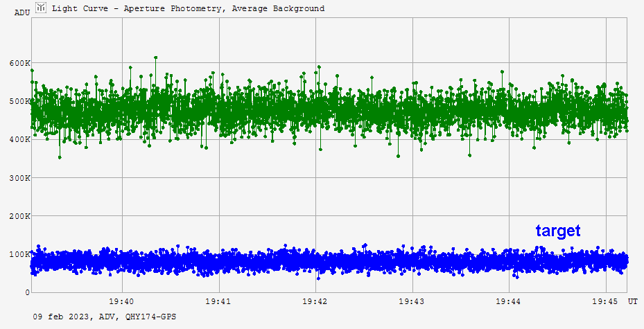Click the '19:44' time label
Viewport: 644px width, 329px height.
[x=508, y=301]
